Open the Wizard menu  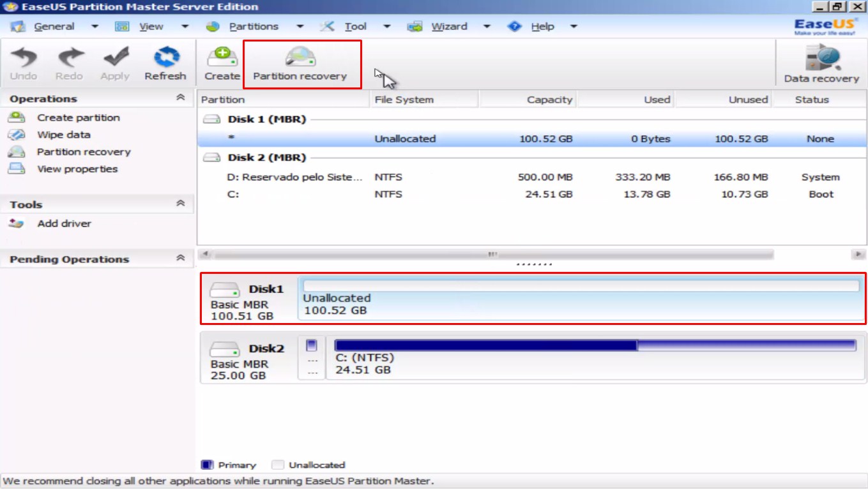[x=449, y=26]
